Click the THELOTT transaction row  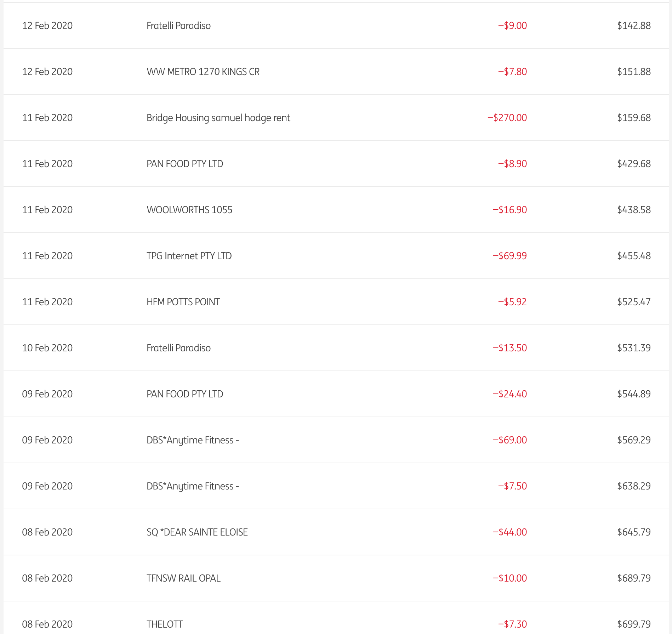tap(165, 624)
